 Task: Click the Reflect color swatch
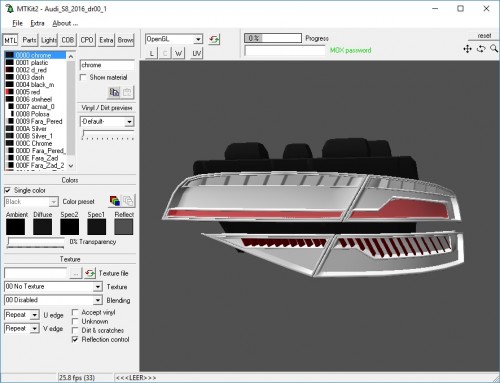coord(124,227)
